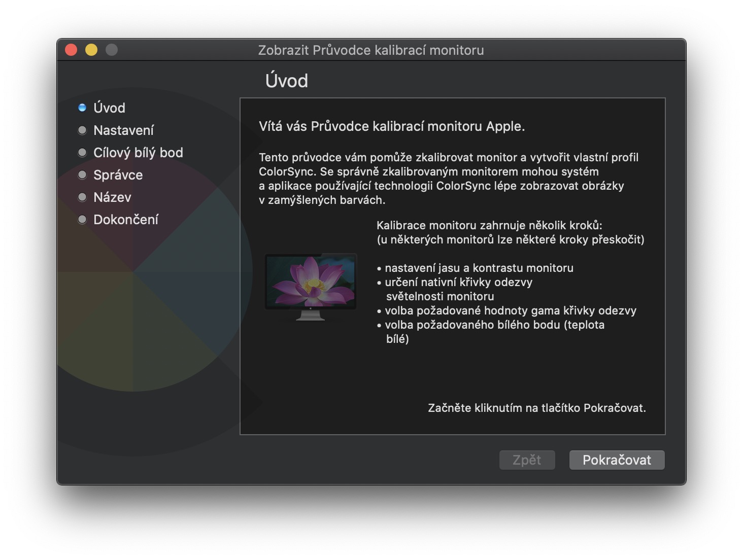
Task: Click the text Začněte kliknutím na tlačítko Pokračovat
Action: click(537, 408)
